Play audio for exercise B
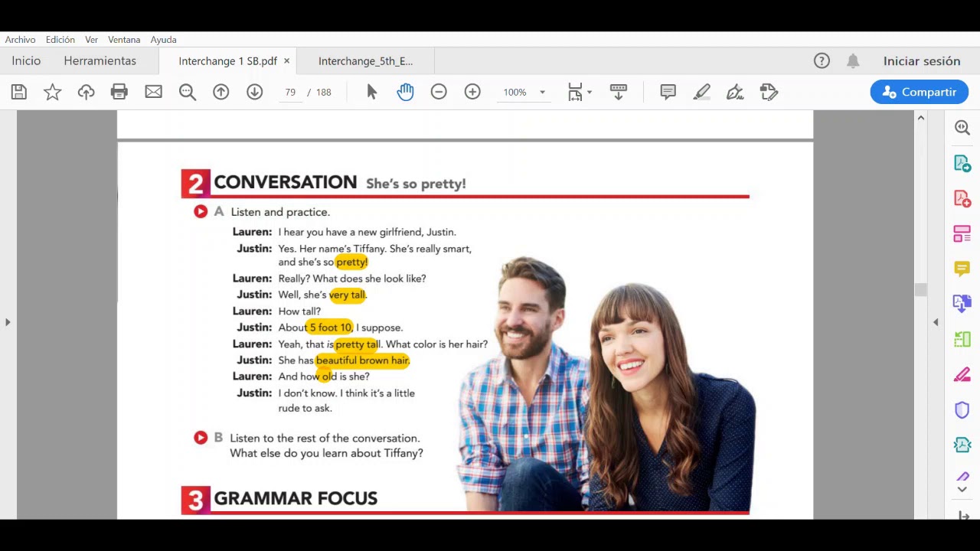The width and height of the screenshot is (980, 551). pyautogui.click(x=201, y=438)
